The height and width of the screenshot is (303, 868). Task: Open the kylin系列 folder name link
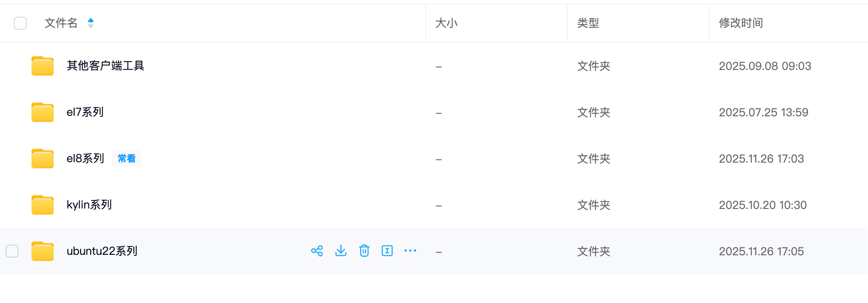tap(89, 205)
